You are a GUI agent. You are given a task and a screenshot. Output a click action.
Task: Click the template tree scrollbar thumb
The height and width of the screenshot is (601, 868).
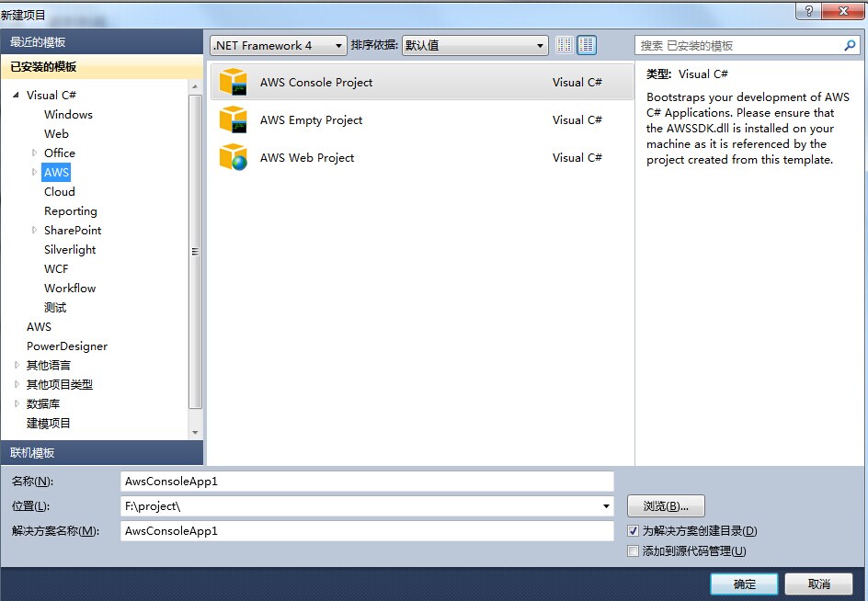tap(195, 252)
